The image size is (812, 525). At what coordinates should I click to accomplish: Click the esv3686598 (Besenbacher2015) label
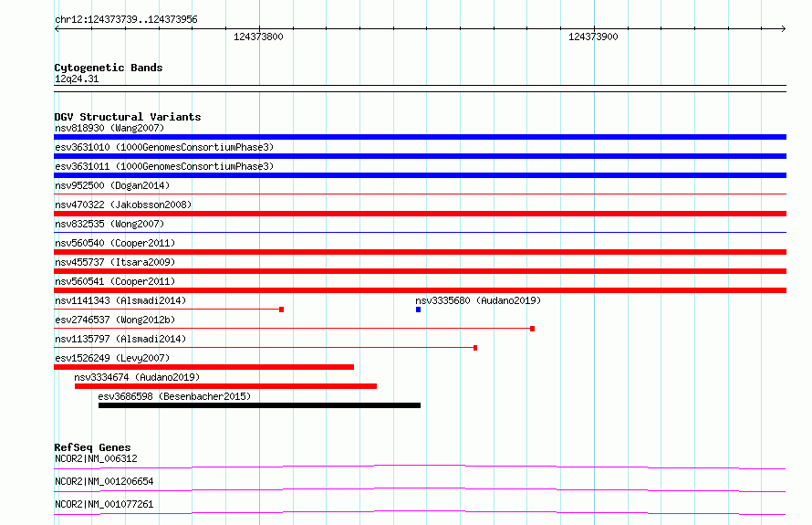tap(174, 396)
